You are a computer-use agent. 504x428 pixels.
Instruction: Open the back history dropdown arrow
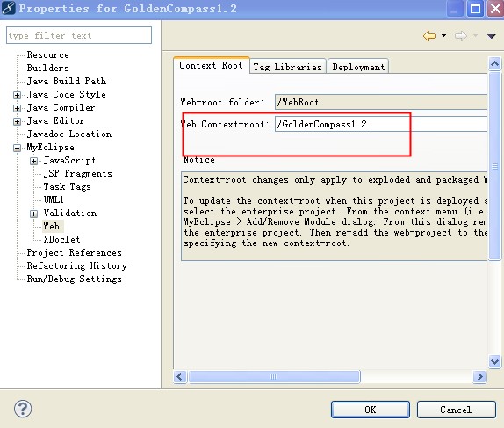[x=444, y=35]
